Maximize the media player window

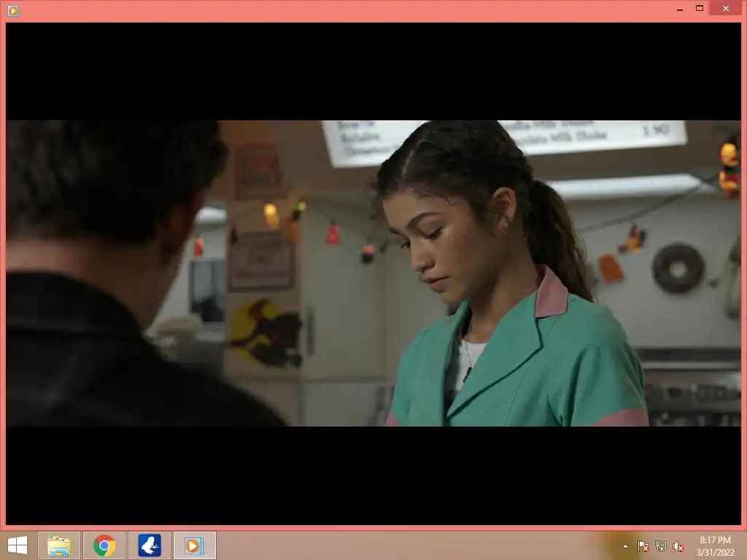tap(700, 9)
